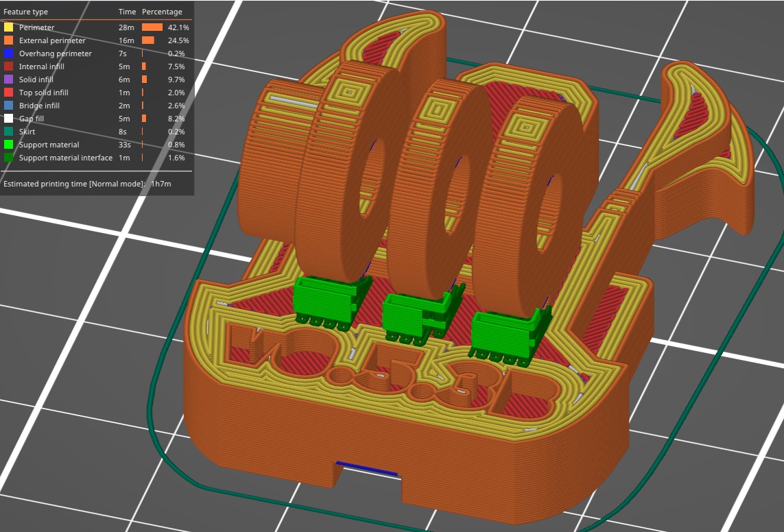784x532 pixels.
Task: Click the 33s Support material time
Action: click(x=125, y=145)
